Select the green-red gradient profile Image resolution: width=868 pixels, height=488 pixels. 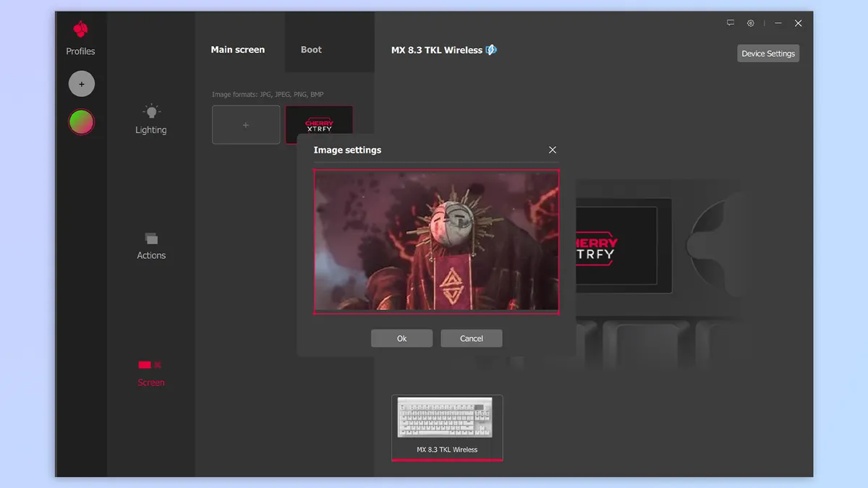[81, 121]
